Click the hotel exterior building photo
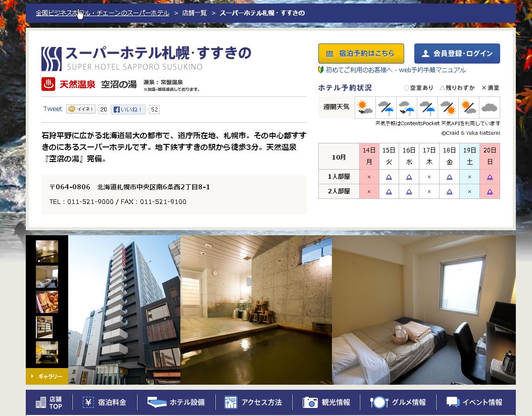The width and height of the screenshot is (532, 416). [124, 310]
